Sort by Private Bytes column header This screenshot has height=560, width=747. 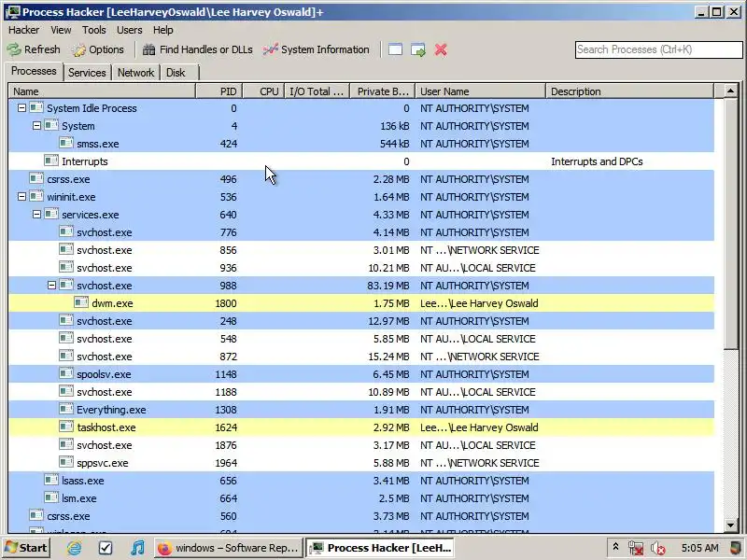coord(383,91)
